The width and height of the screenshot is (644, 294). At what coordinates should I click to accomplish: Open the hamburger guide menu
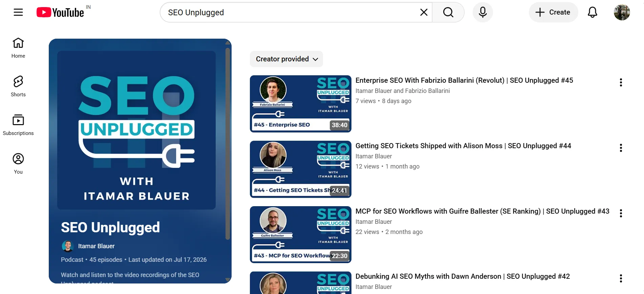pos(18,12)
